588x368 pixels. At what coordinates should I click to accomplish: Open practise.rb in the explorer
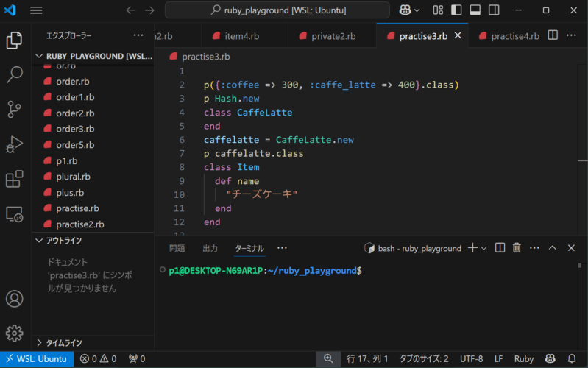click(x=93, y=208)
